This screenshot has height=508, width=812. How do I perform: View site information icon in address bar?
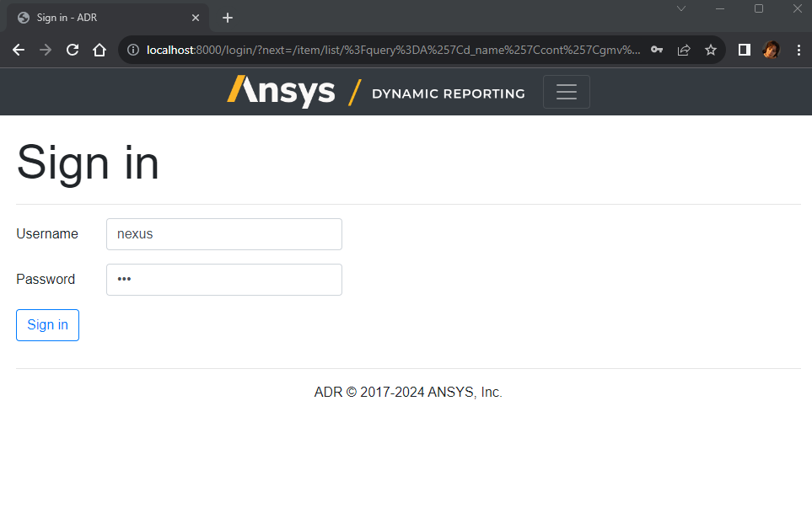(x=133, y=50)
